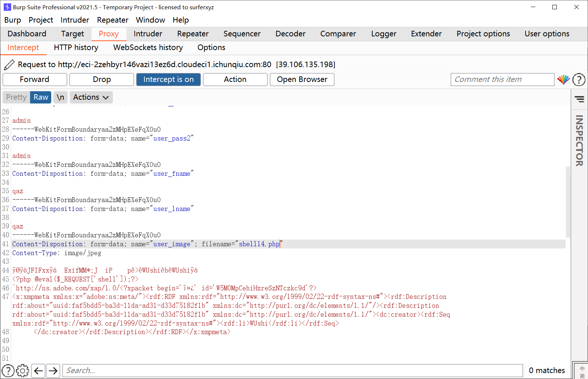
Task: Click the Search input field
Action: (x=293, y=370)
